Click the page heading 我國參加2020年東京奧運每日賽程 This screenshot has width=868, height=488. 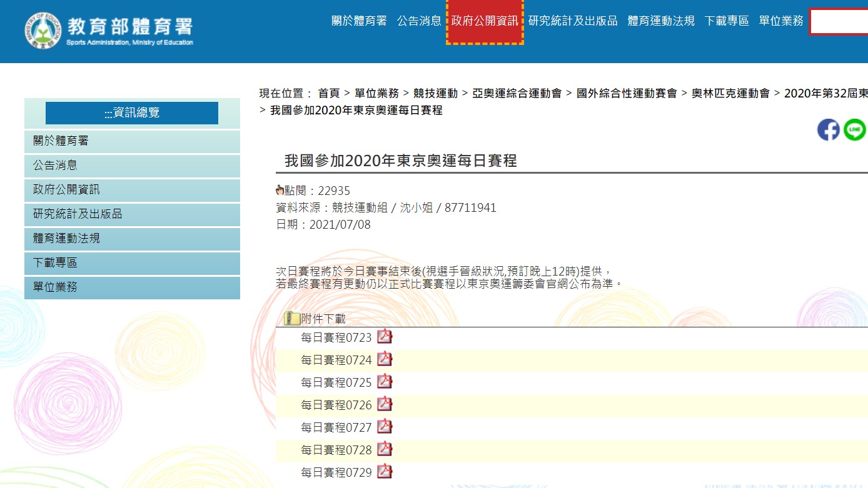click(x=401, y=161)
